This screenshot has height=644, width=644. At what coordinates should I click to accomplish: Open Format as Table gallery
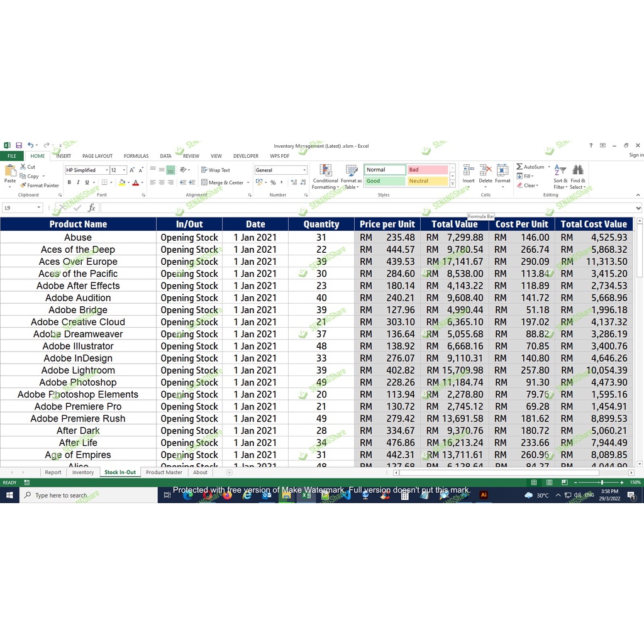click(x=351, y=171)
